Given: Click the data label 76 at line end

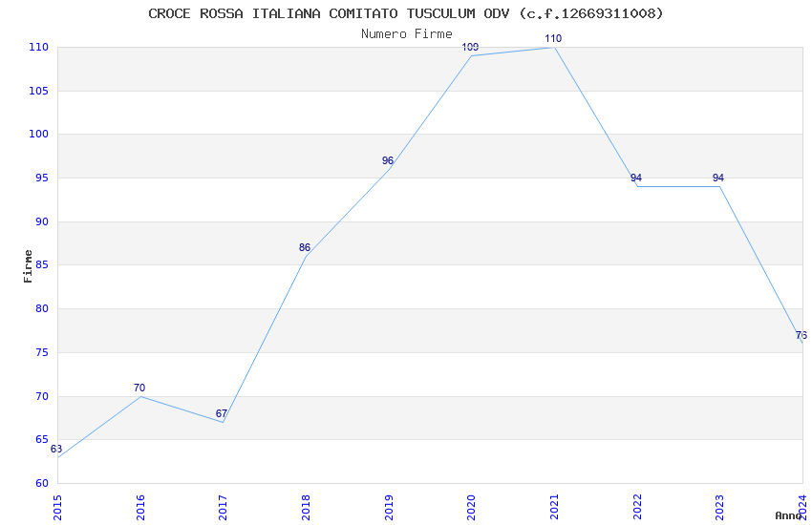Looking at the screenshot, I should (x=801, y=335).
